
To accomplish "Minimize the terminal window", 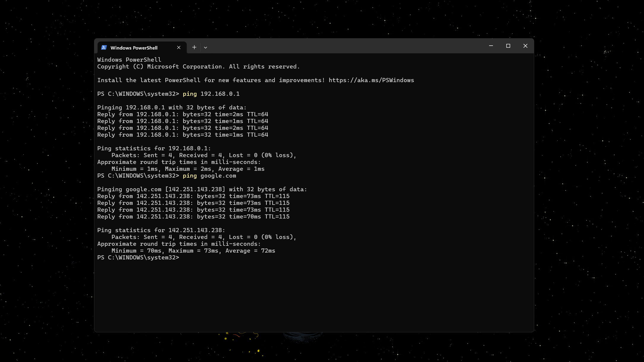I will pyautogui.click(x=491, y=46).
